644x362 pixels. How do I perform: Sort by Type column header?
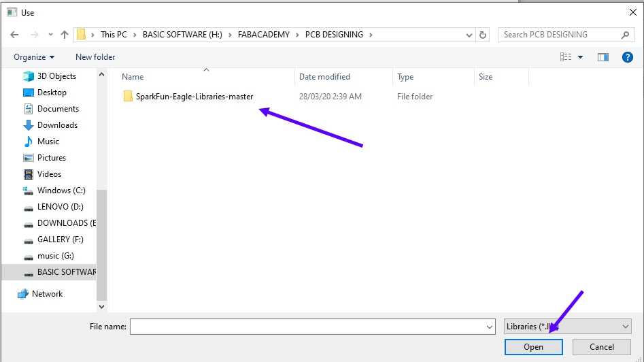(405, 77)
